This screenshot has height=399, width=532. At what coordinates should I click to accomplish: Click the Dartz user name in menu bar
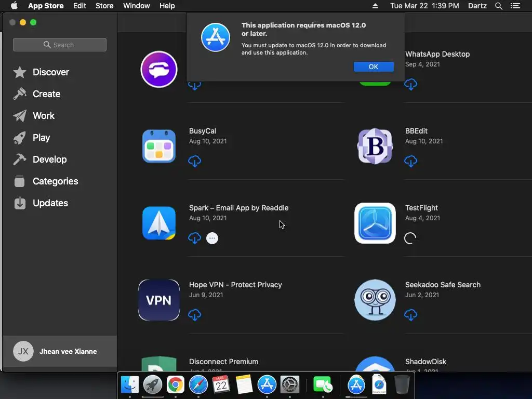[477, 6]
